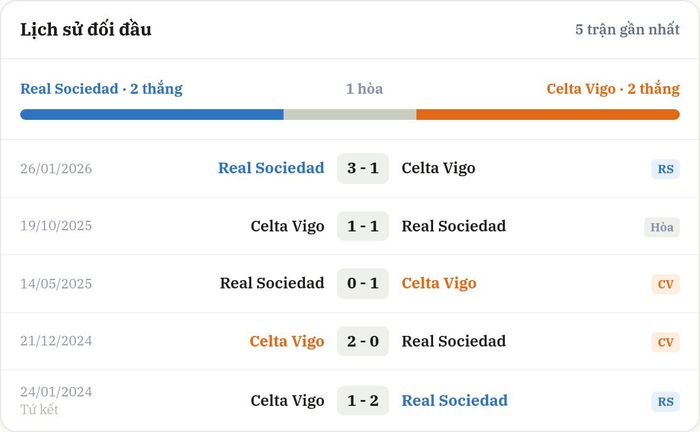Open orange Celta Vigo in 14/05/2025 match
This screenshot has width=700, height=432.
(439, 283)
